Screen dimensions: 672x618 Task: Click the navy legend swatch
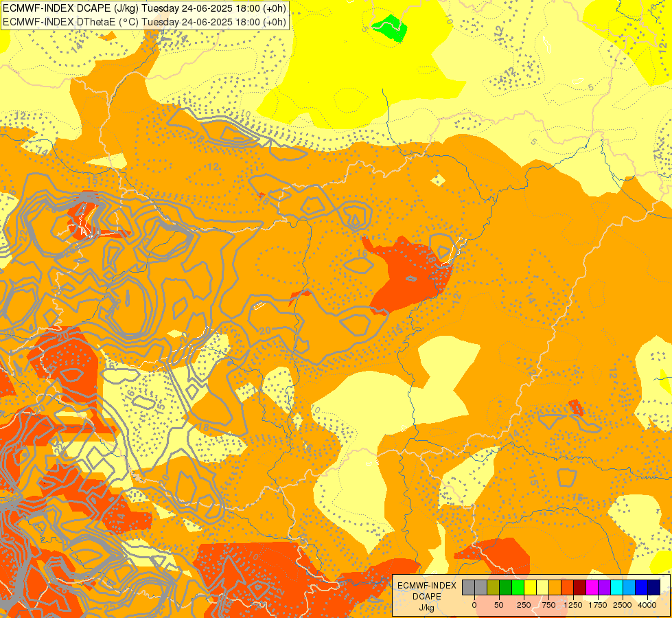(x=653, y=588)
